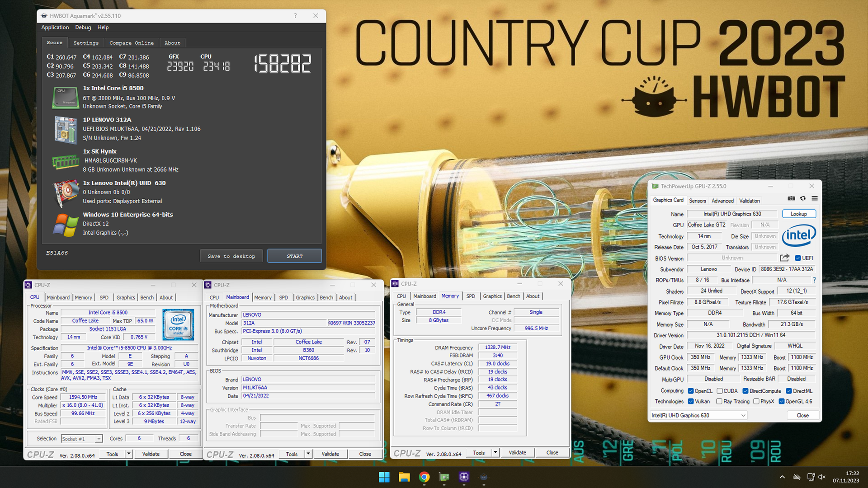This screenshot has width=868, height=488.
Task: Click the GPU-Z refresh icon
Action: click(x=803, y=198)
